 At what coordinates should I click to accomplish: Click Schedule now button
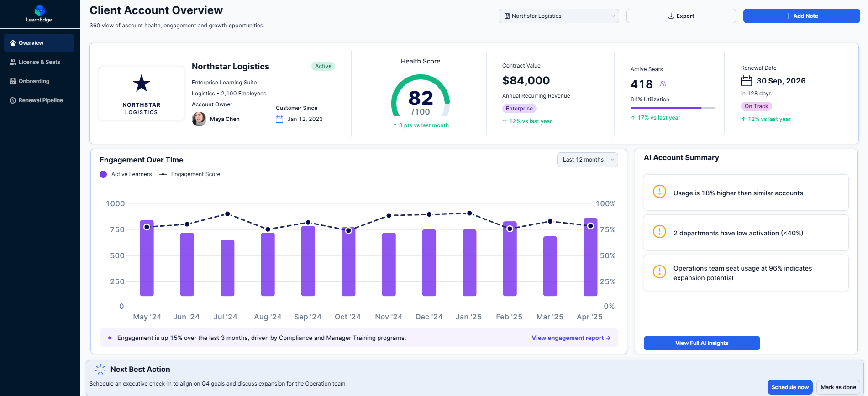(790, 387)
